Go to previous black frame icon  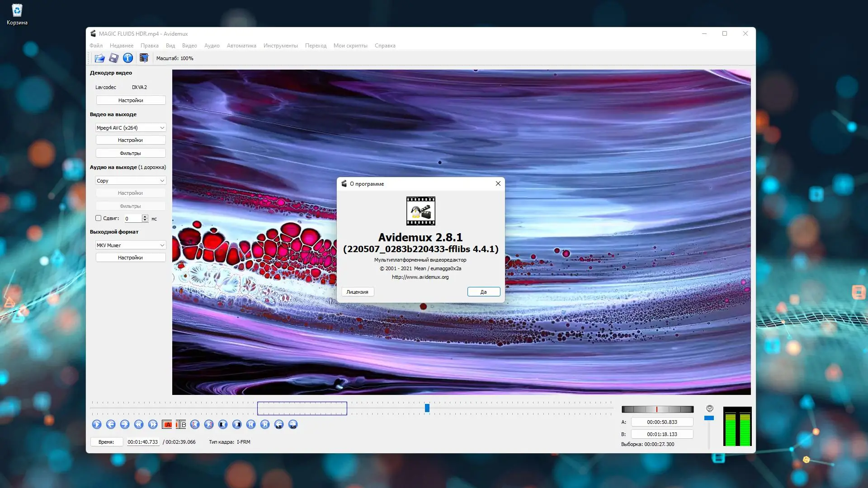click(x=223, y=424)
